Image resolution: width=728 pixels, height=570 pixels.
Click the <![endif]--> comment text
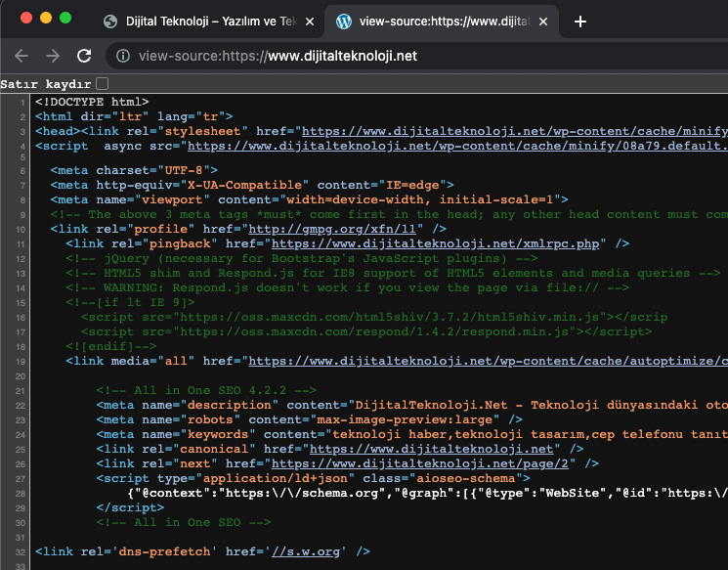click(x=111, y=346)
